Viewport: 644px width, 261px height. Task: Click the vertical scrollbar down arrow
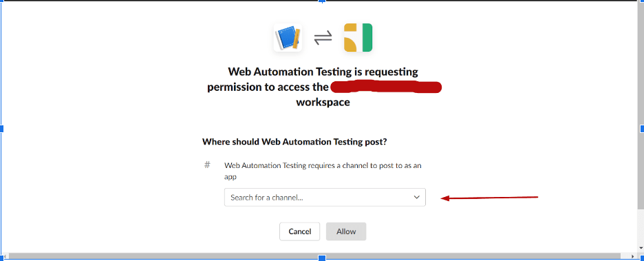641,247
